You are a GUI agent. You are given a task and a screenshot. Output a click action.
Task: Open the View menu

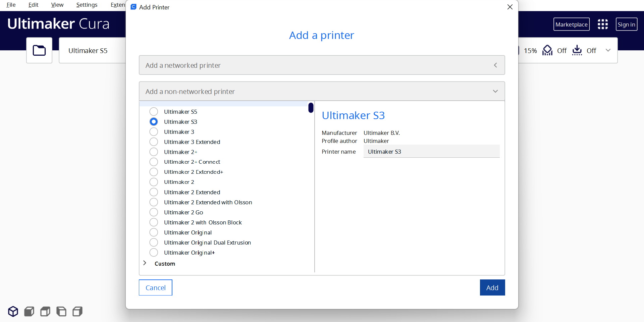(x=57, y=5)
